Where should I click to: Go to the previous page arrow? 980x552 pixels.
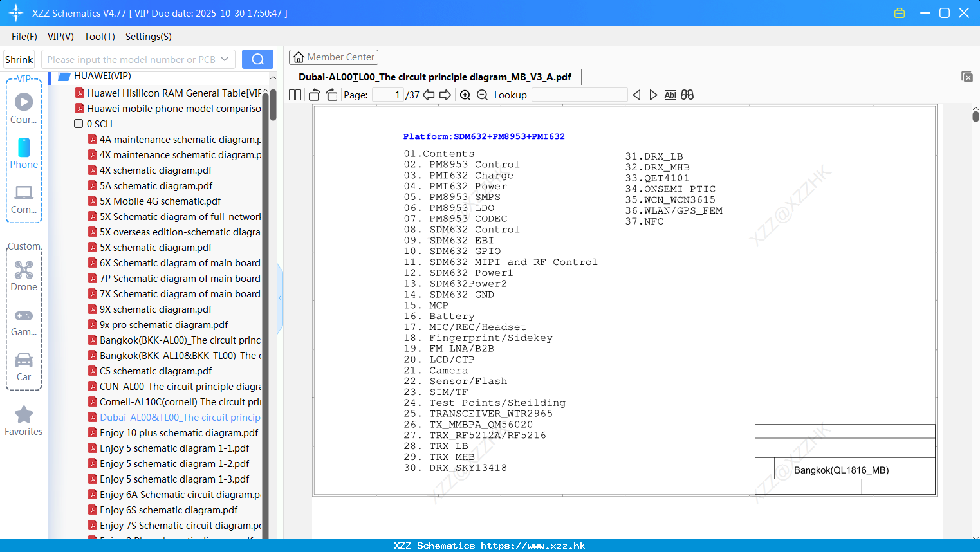tap(429, 95)
